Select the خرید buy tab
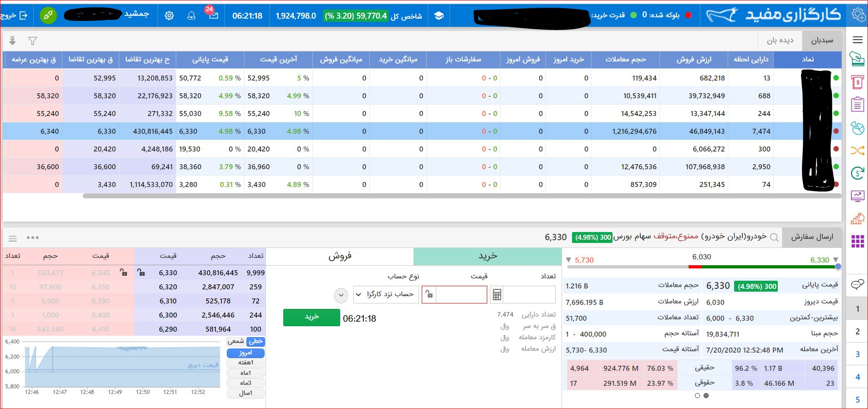Screen dimensions: 868x409 pyautogui.click(x=487, y=256)
